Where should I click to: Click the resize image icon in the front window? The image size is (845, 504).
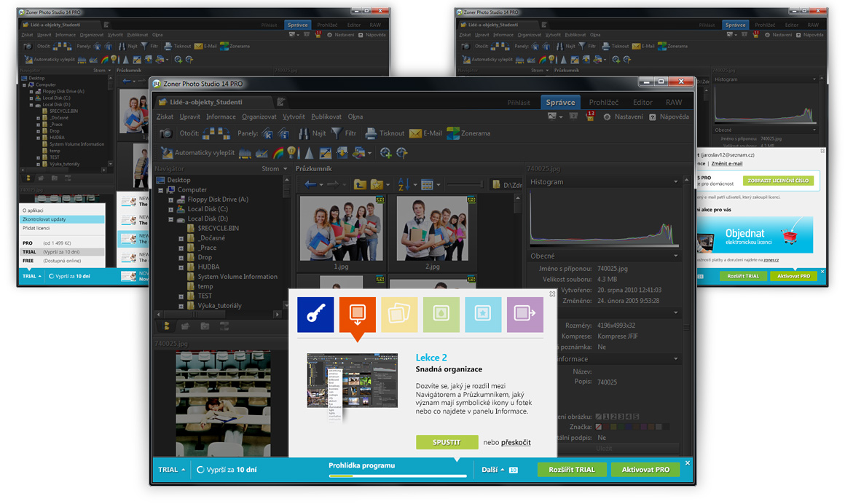[x=326, y=153]
